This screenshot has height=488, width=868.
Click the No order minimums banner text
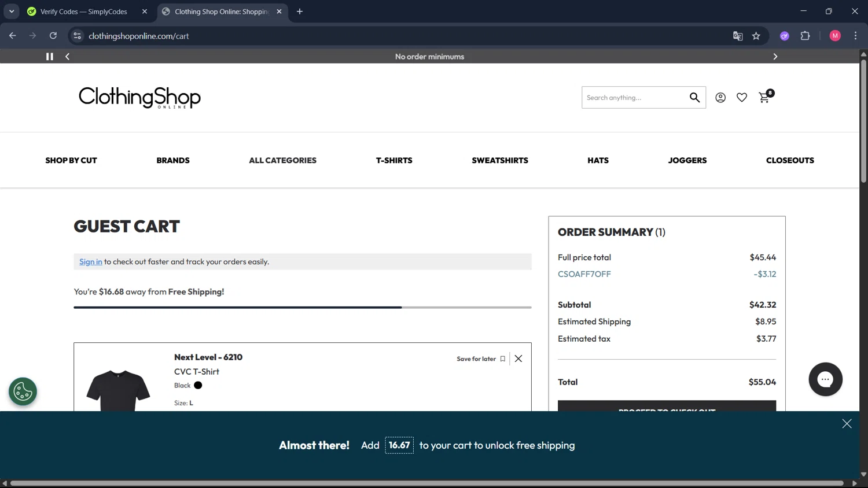[429, 57]
